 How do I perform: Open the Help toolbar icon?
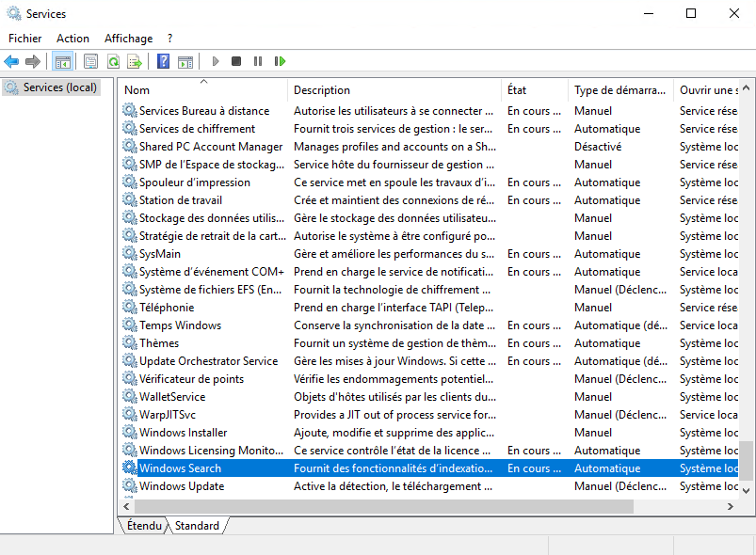164,61
